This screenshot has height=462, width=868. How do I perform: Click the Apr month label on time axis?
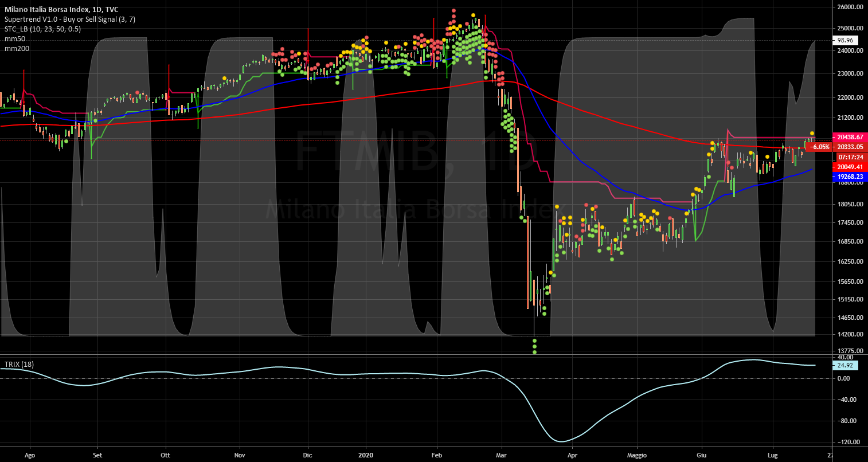[571, 455]
